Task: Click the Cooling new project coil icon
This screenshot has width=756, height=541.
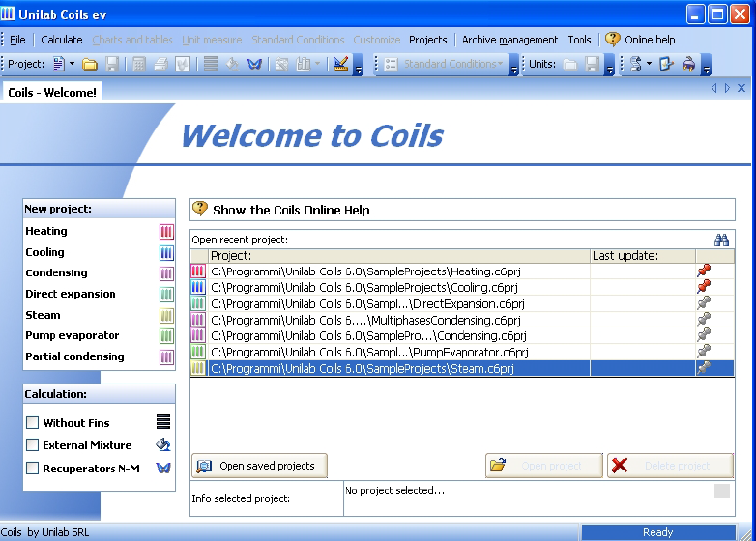Action: [x=165, y=253]
